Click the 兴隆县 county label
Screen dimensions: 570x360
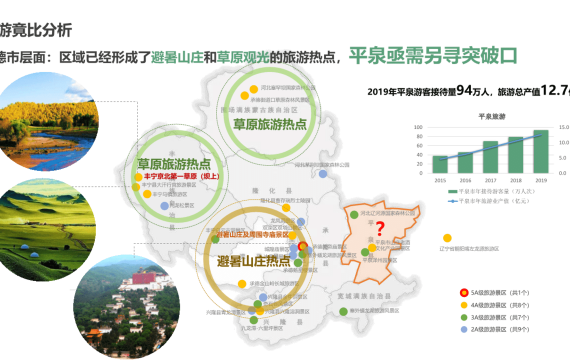tap(283, 322)
